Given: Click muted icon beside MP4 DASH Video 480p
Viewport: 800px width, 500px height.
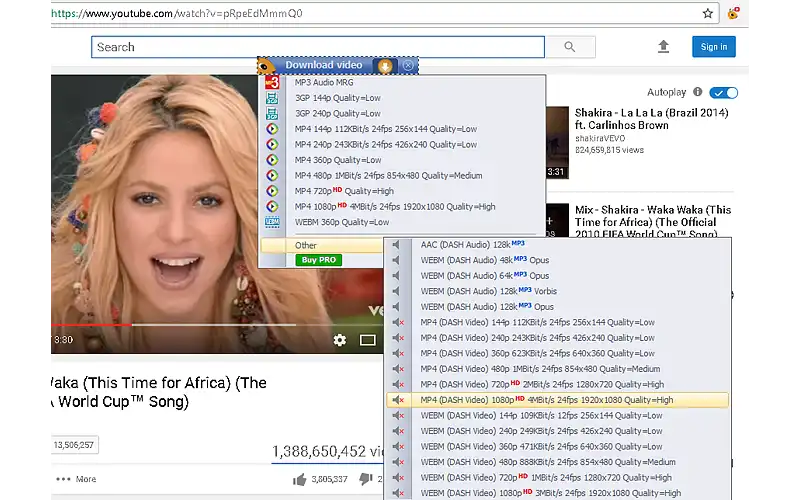Looking at the screenshot, I should pos(397,369).
